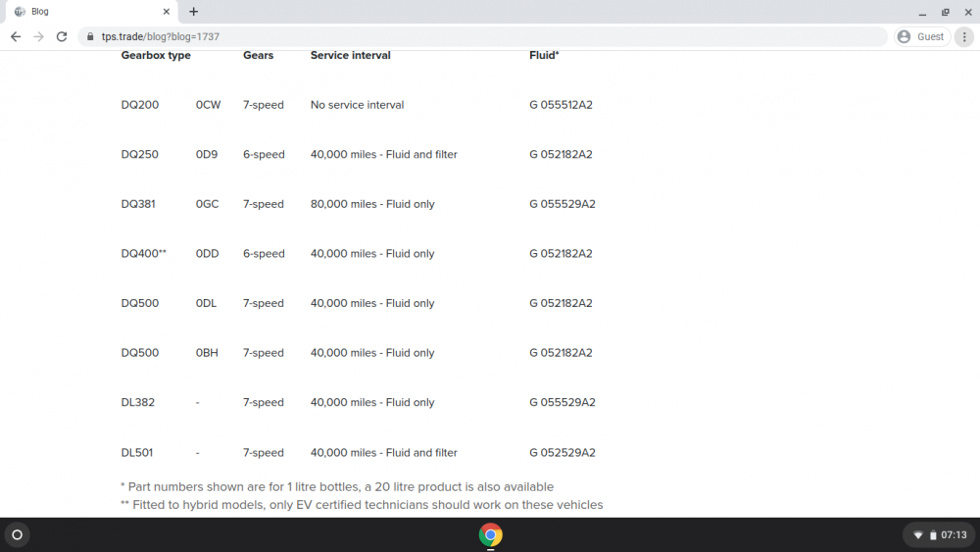Open the Guest profile button
The image size is (980, 552).
(922, 37)
